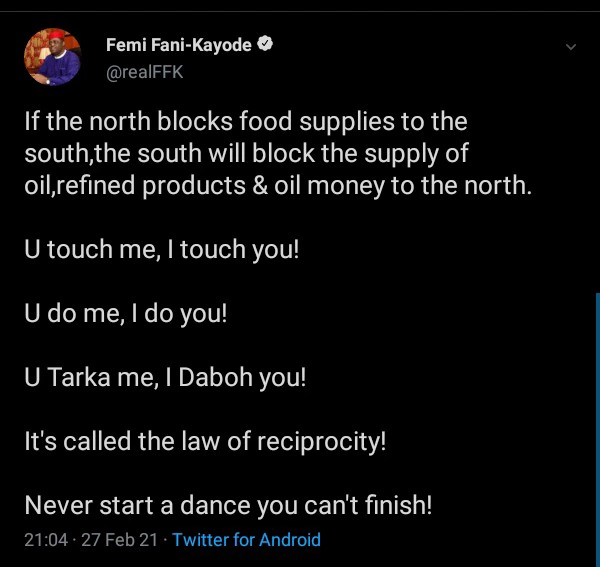
Task: Select 'Never start a dance you can't finish!'
Action: [228, 506]
